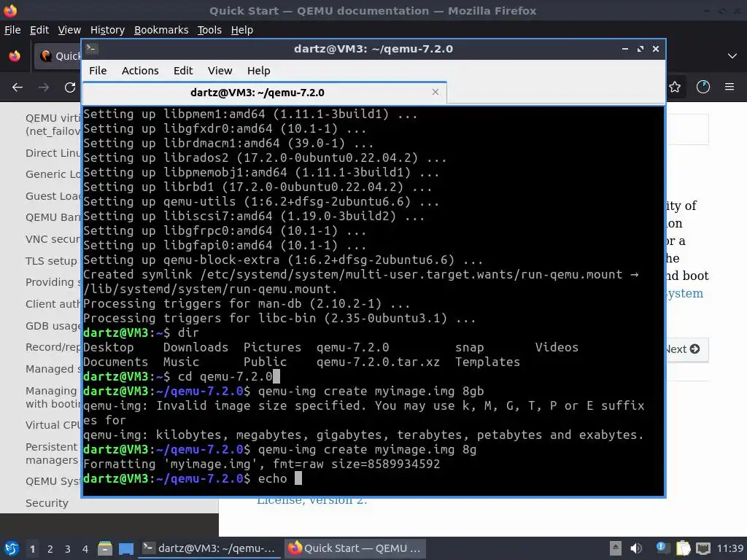Screen dimensions: 747x560
Task: Open Persistent reservation managers sidebar link
Action: point(52,454)
